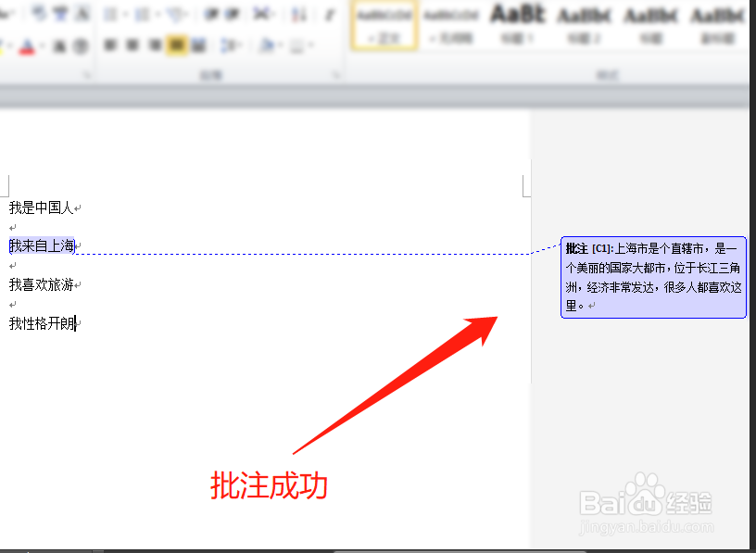This screenshot has height=553, width=756.
Task: Select the Increase Indent icon
Action: click(232, 13)
